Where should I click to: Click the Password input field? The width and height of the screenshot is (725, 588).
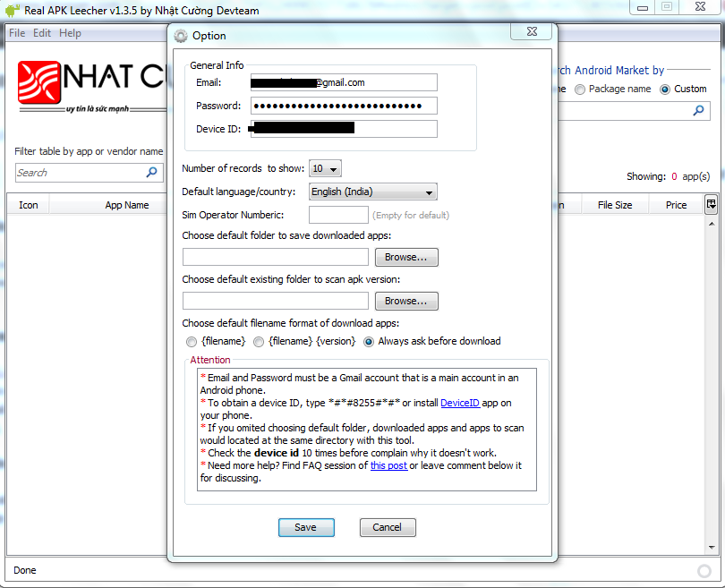344,106
